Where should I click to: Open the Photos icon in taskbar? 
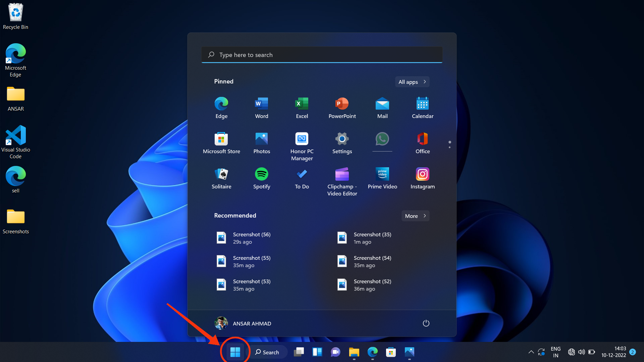[x=410, y=352]
